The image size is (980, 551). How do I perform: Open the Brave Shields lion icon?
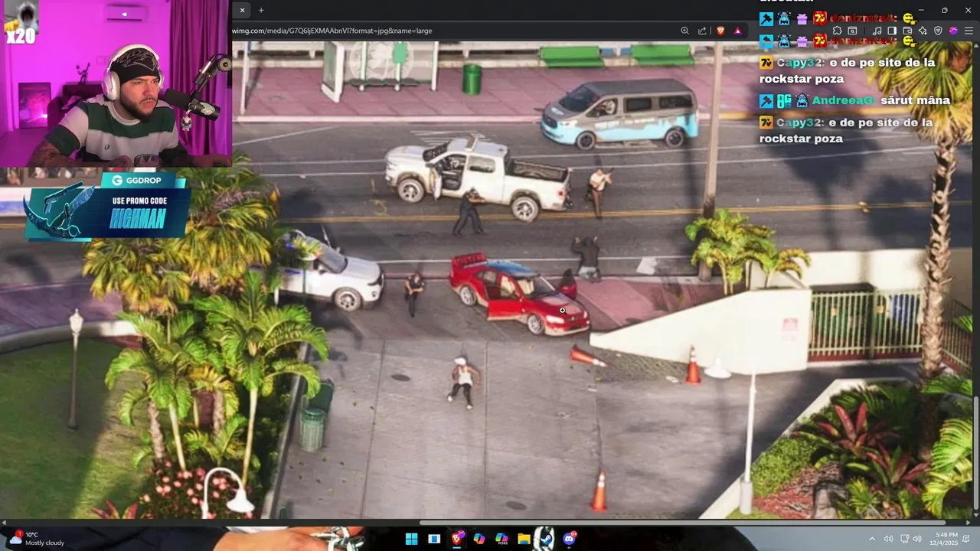click(720, 31)
